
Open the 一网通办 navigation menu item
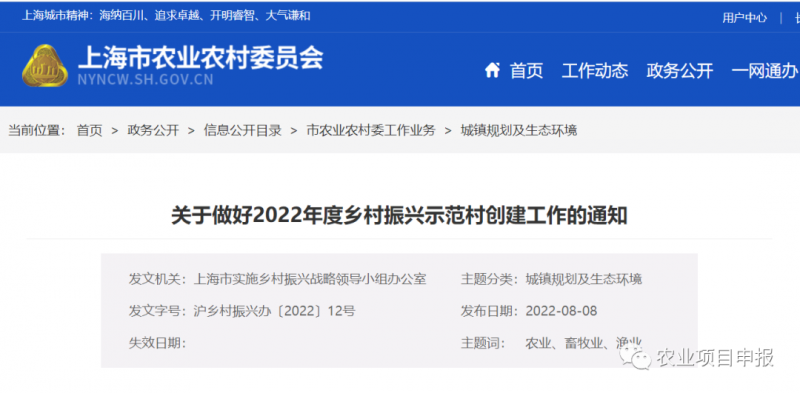click(765, 70)
